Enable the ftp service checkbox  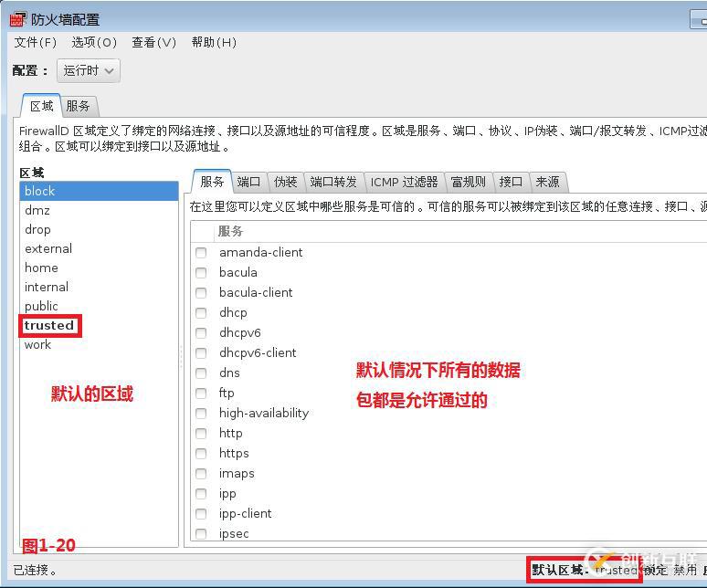tap(201, 393)
